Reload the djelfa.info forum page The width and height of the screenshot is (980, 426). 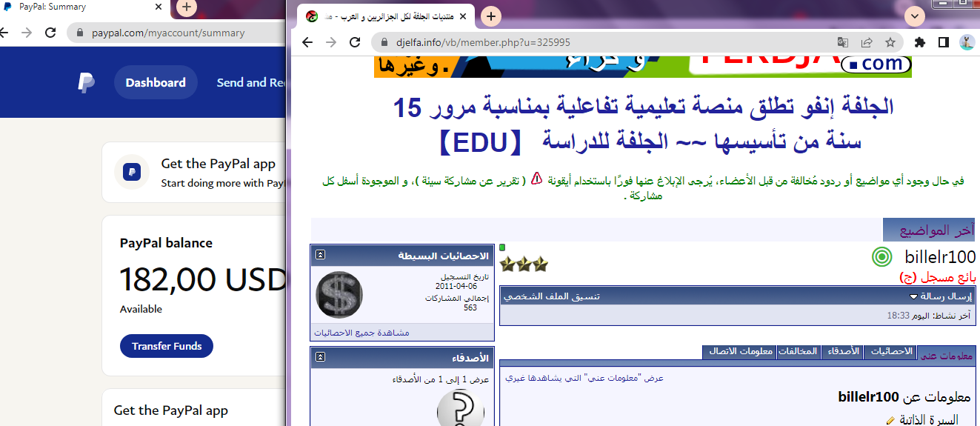[x=355, y=42]
